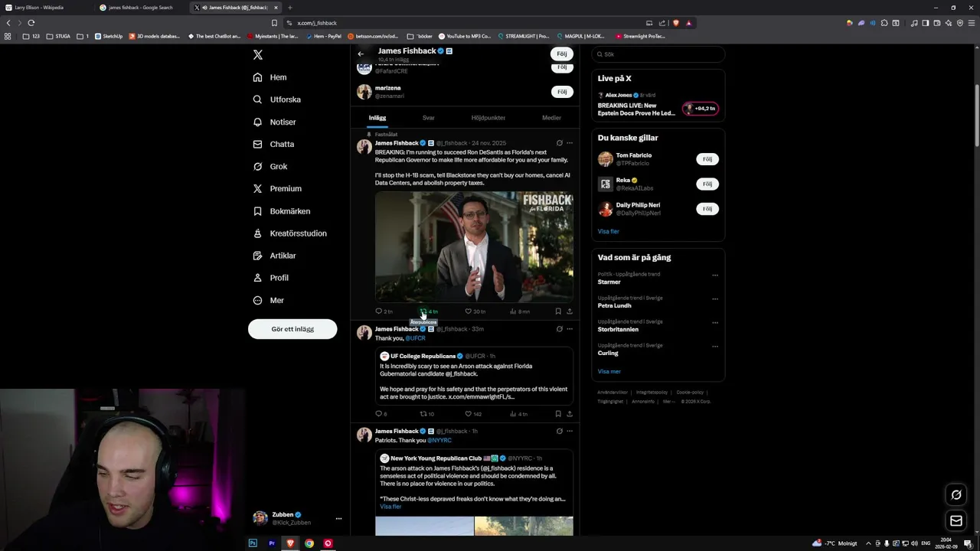Open Chatta in X sidebar

[x=273, y=144]
